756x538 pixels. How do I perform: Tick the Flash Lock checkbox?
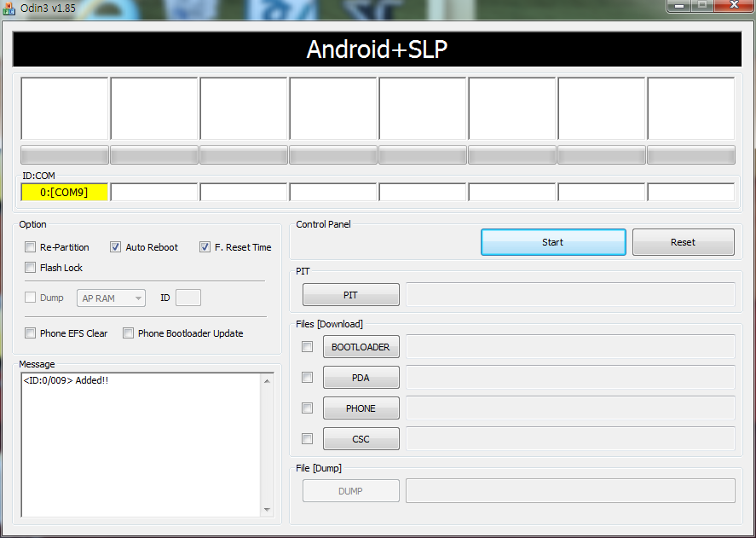31,268
